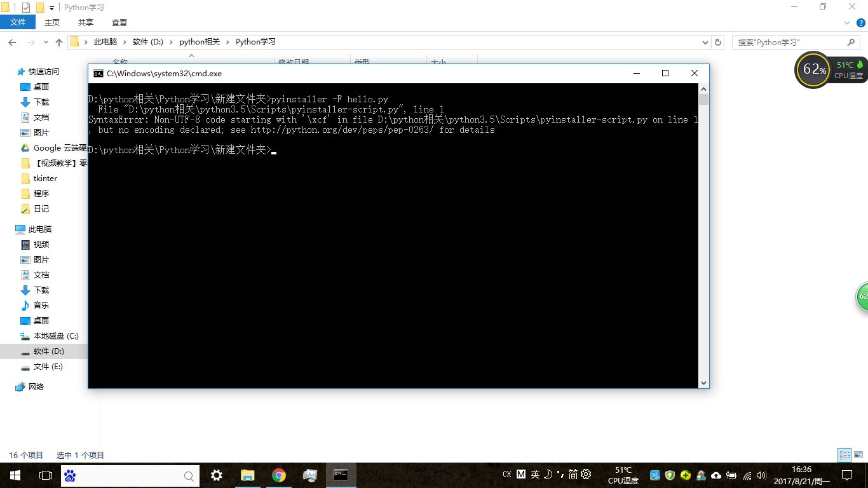Click the CPU温度 51℃ desktop widget
Image resolution: width=868 pixels, height=488 pixels.
click(848, 70)
